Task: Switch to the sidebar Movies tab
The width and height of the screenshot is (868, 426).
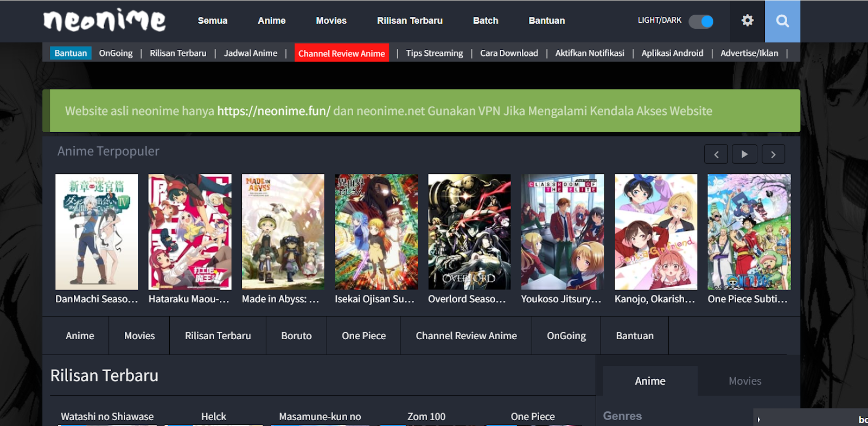Action: (x=745, y=381)
